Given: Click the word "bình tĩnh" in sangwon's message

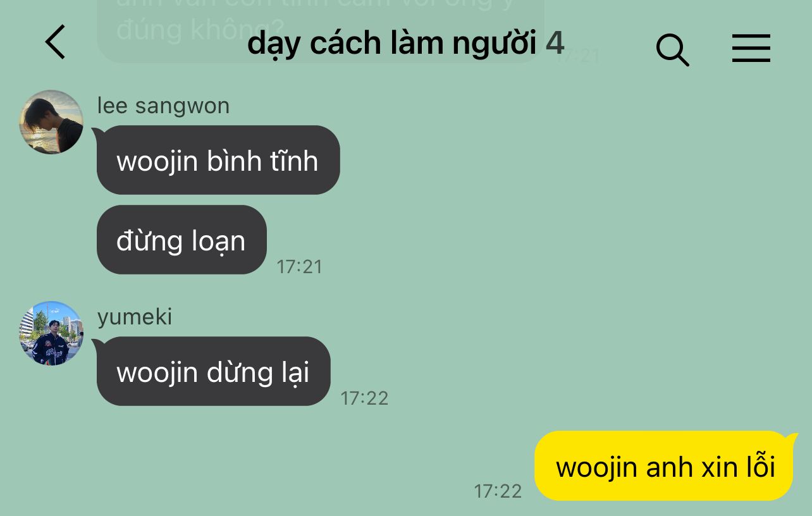Looking at the screenshot, I should coord(262,161).
